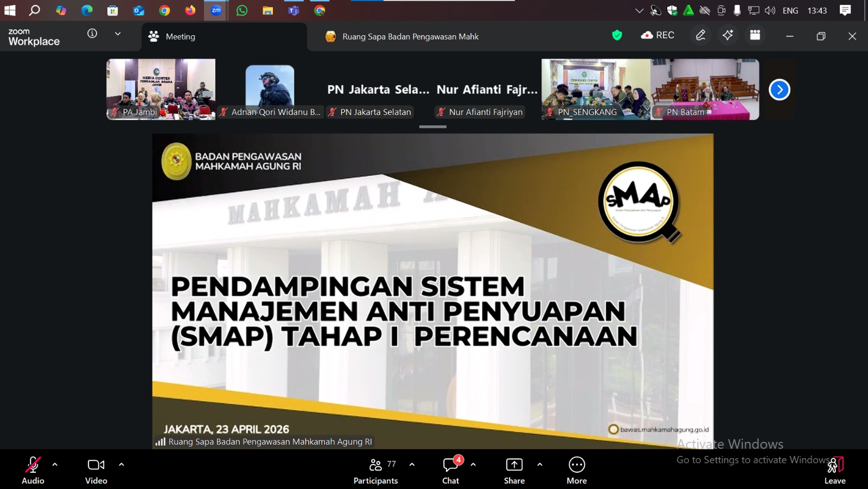Open Outlook from the taskbar

click(x=138, y=10)
